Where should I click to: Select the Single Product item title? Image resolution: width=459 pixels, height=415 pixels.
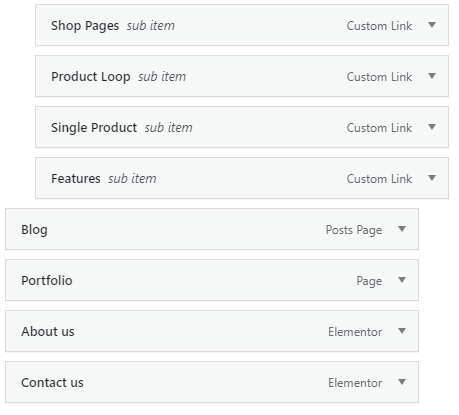(94, 128)
